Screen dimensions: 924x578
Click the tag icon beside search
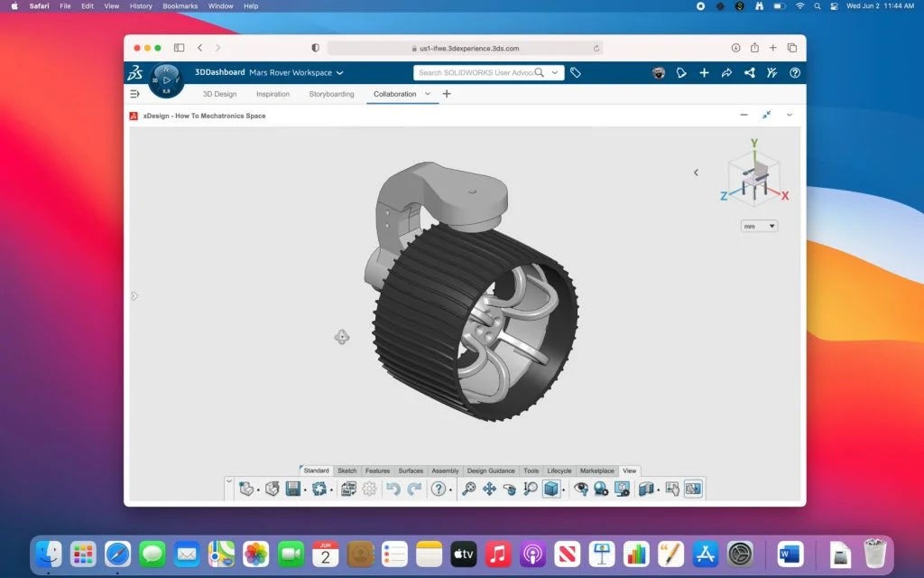coord(576,73)
